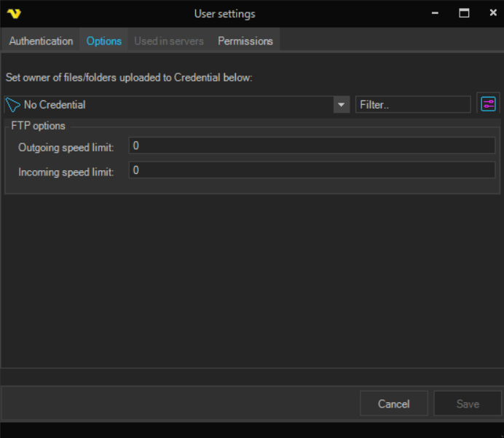Minimize the User settings window
The width and height of the screenshot is (504, 438).
tap(435, 13)
